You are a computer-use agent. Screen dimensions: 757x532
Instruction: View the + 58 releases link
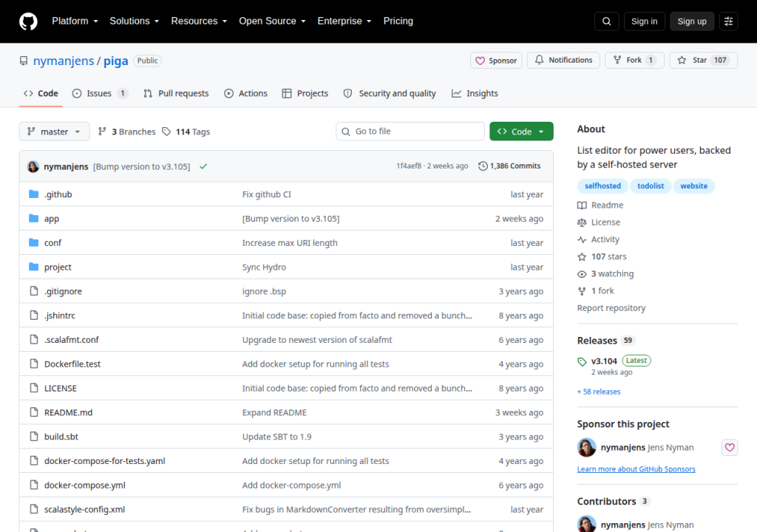point(599,392)
